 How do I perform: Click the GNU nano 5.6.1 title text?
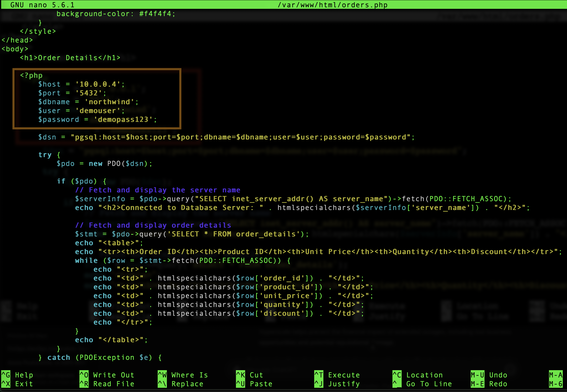point(42,5)
